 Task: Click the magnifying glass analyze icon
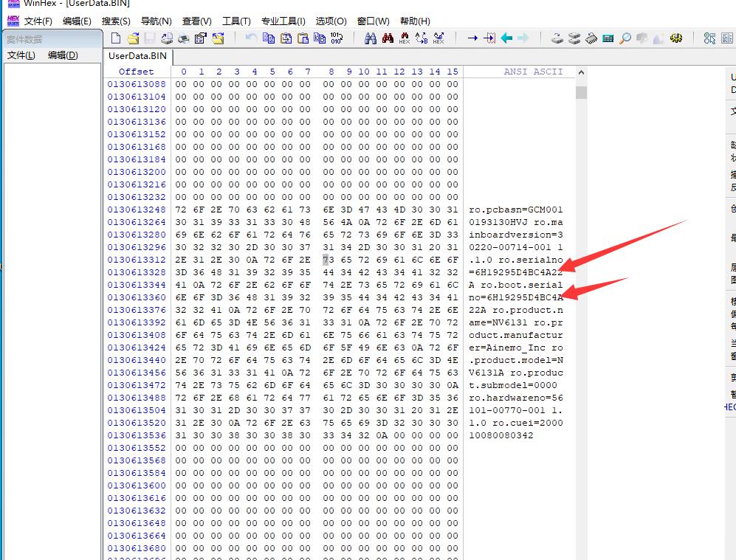(625, 38)
